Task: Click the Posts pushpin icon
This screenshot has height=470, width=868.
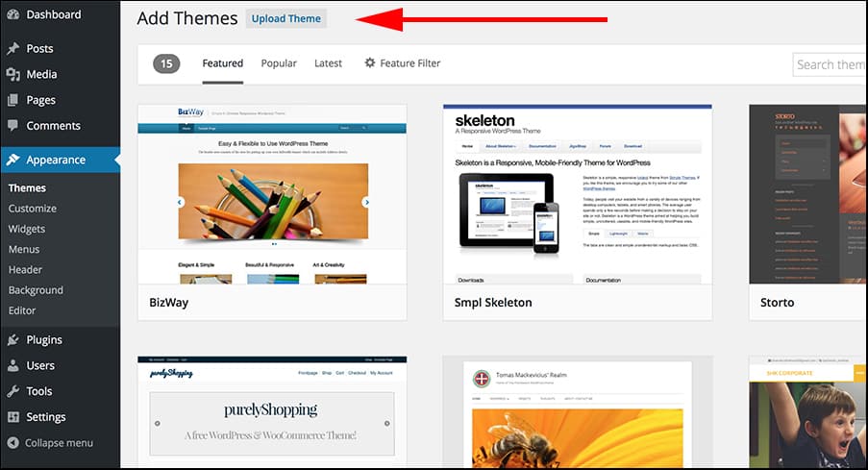Action: (13, 49)
